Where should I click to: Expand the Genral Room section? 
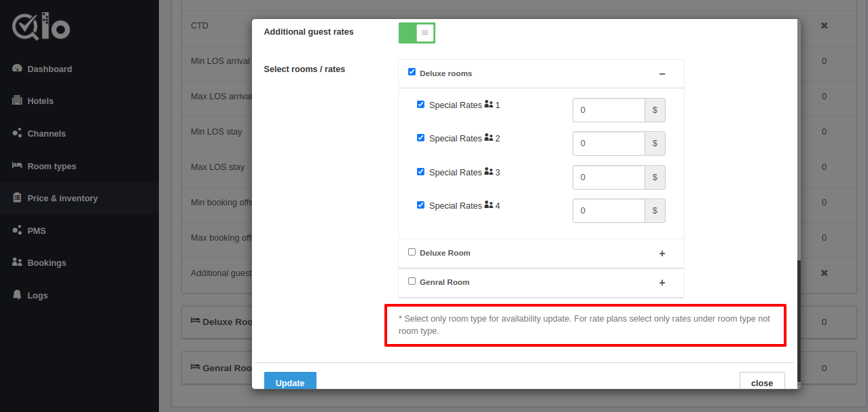(x=662, y=283)
